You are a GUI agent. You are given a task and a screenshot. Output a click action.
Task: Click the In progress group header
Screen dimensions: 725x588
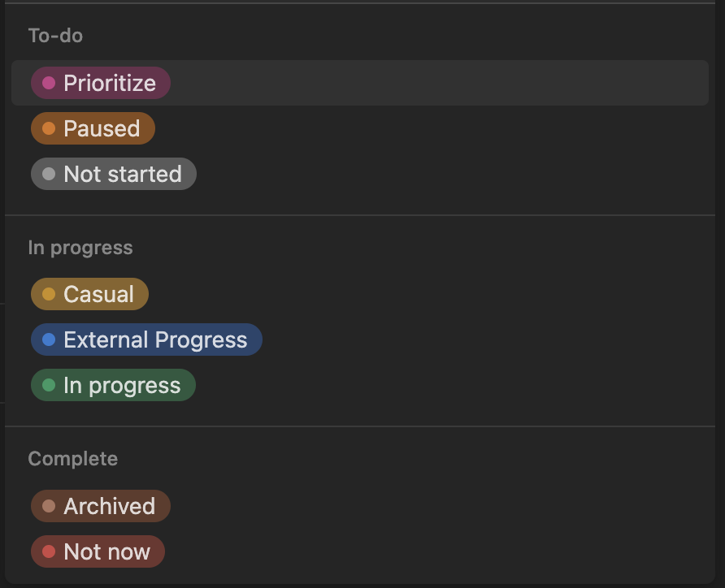[80, 248]
